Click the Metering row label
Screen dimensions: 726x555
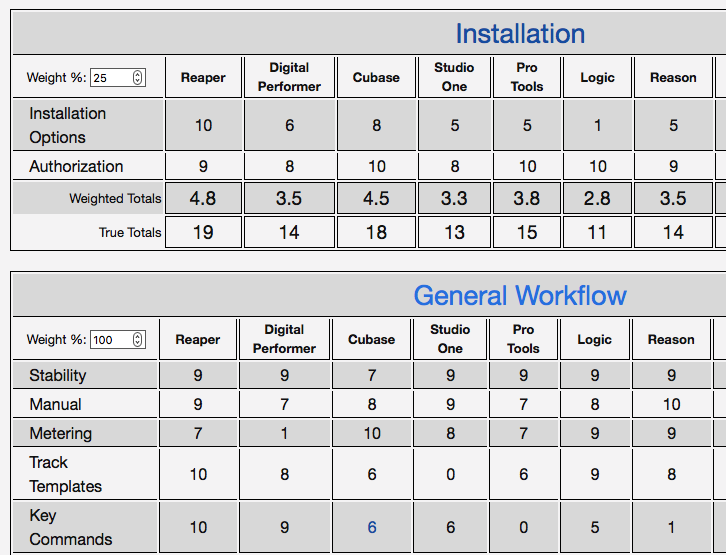pos(60,434)
